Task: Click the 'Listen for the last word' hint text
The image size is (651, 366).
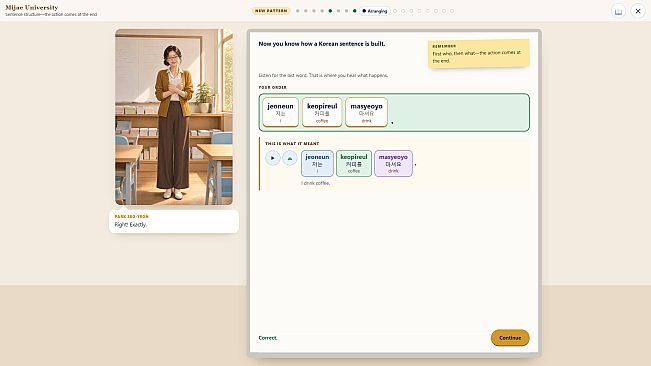Action: click(323, 76)
